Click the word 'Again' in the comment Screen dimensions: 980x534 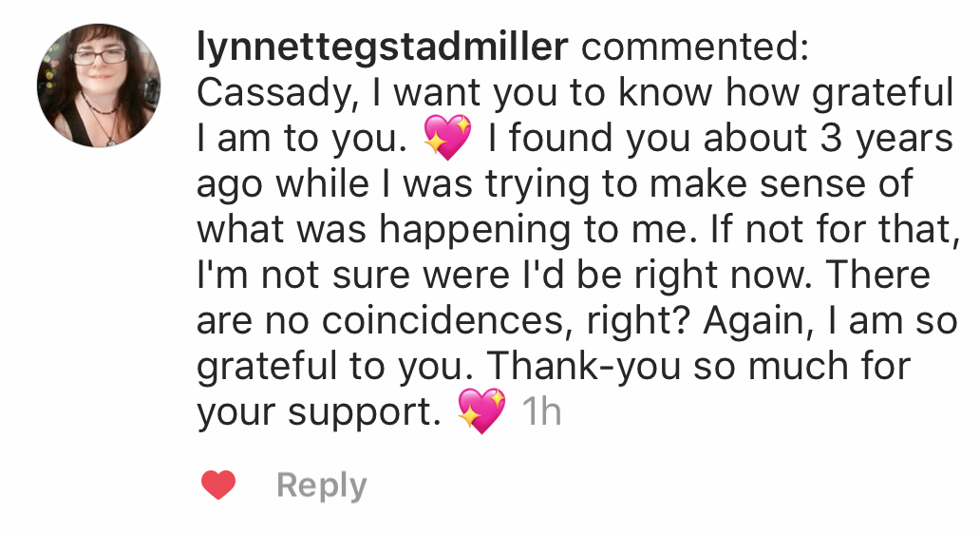[x=754, y=322]
